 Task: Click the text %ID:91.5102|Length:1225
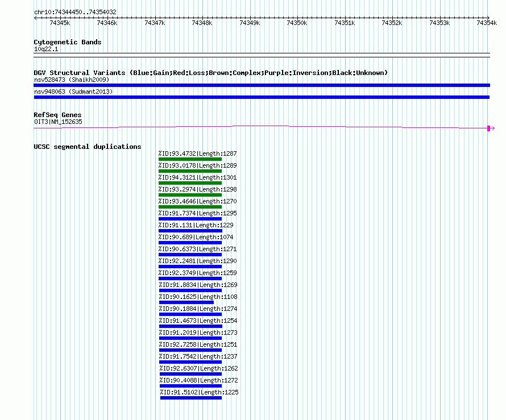coord(200,392)
